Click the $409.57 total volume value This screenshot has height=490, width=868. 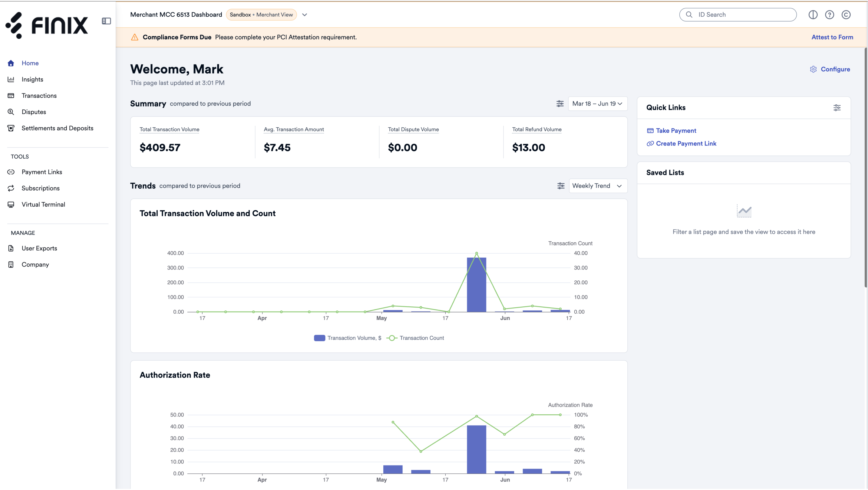pyautogui.click(x=160, y=147)
